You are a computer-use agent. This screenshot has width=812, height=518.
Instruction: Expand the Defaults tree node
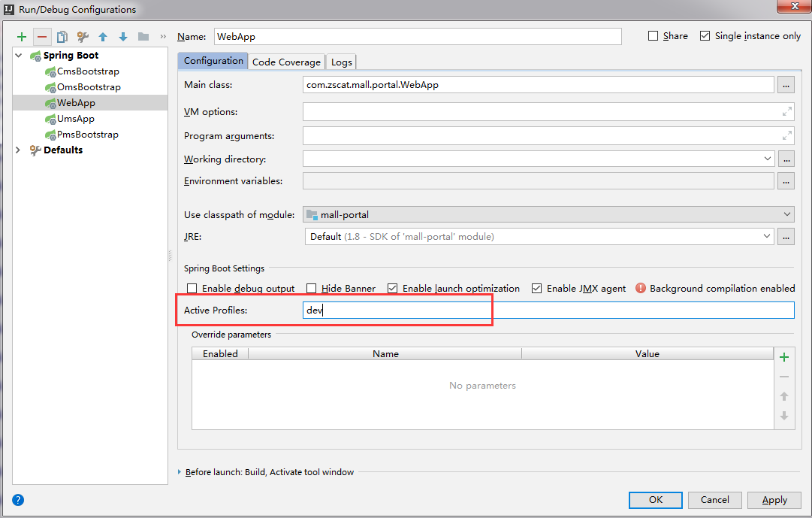click(17, 150)
